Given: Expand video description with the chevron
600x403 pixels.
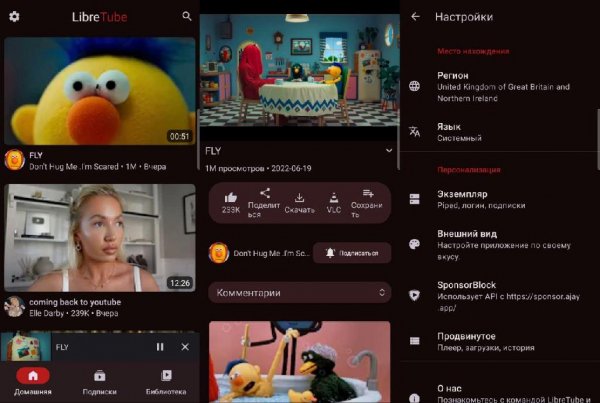Looking at the screenshot, I should tap(389, 150).
